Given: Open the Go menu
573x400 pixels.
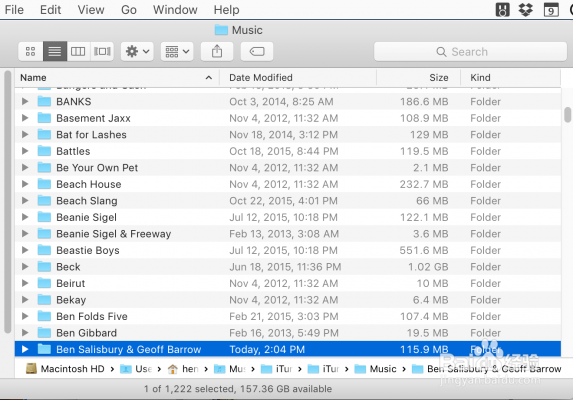Looking at the screenshot, I should [129, 10].
